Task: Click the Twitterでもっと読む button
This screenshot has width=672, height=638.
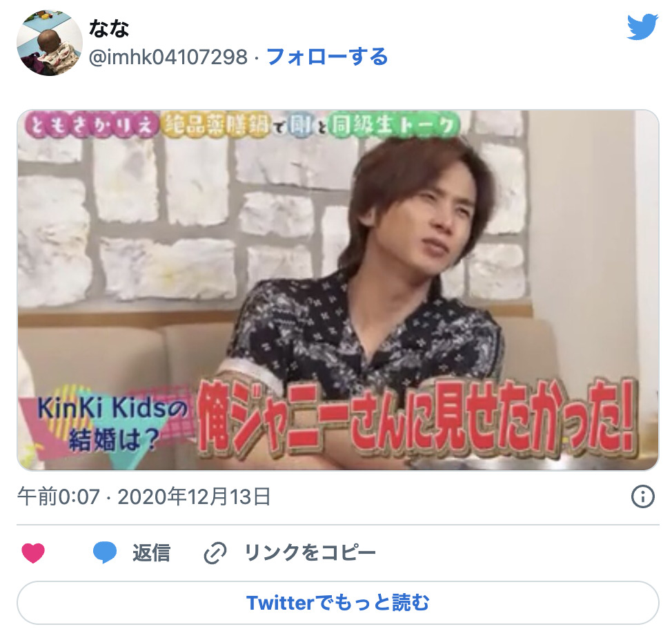Action: point(337,603)
